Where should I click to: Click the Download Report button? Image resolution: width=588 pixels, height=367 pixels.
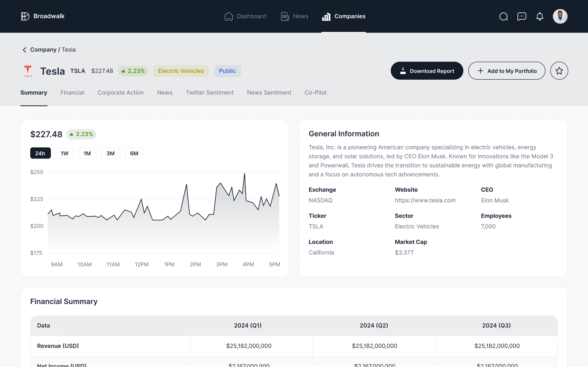click(x=427, y=71)
